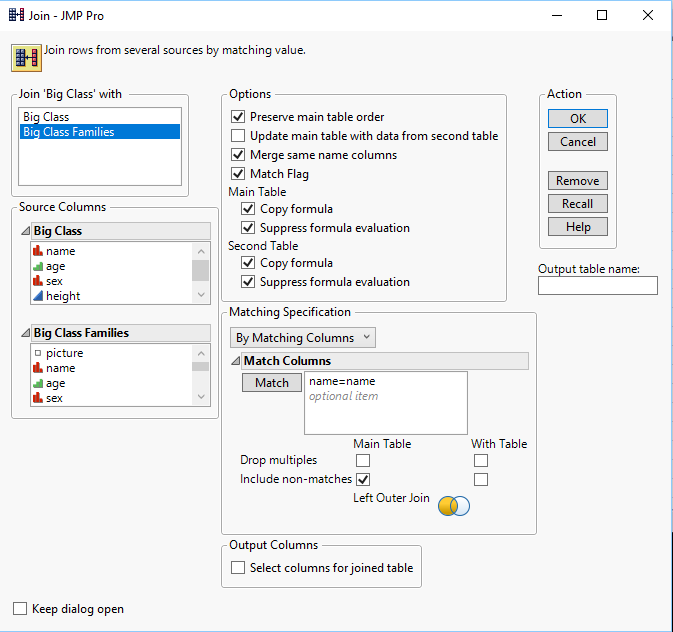673x632 pixels.
Task: Disable Preserve main table order
Action: 238,117
